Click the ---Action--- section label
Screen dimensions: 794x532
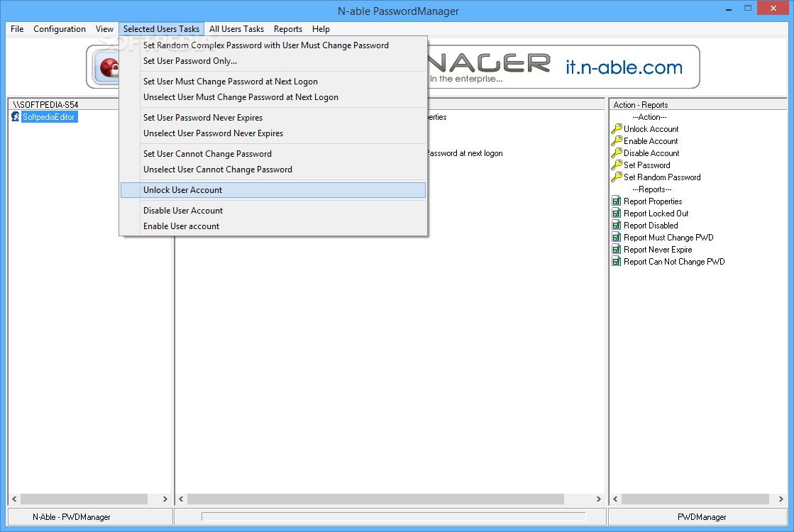tap(649, 117)
